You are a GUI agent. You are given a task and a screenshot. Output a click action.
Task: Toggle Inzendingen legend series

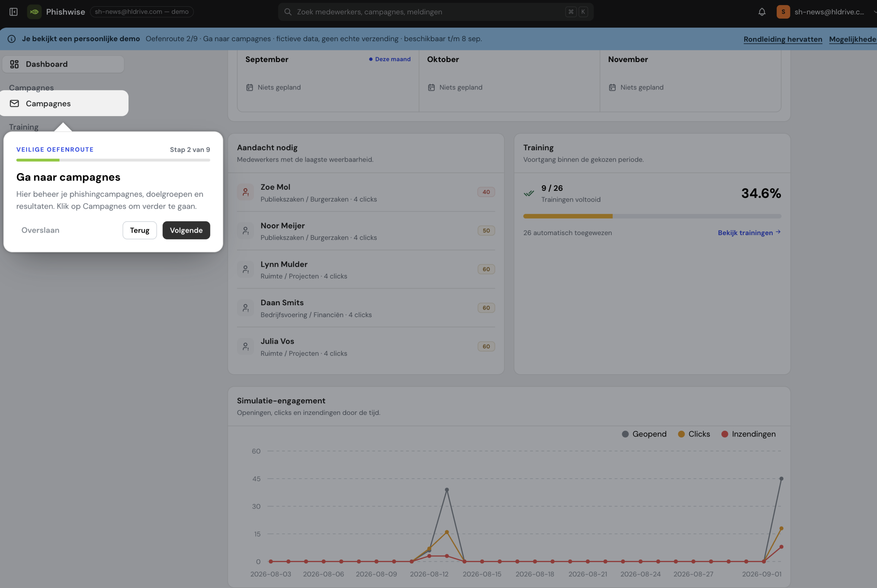coord(748,434)
